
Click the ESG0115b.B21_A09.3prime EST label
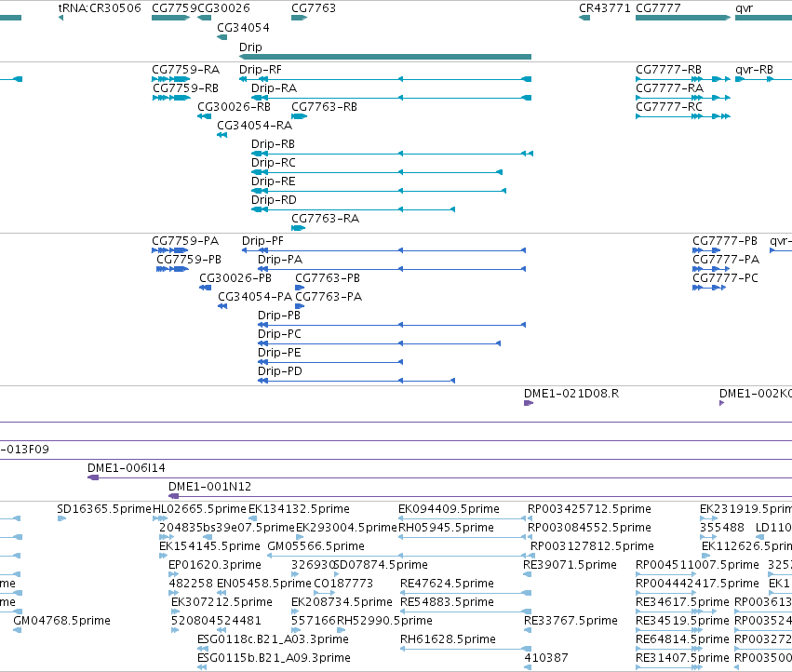[x=274, y=658]
